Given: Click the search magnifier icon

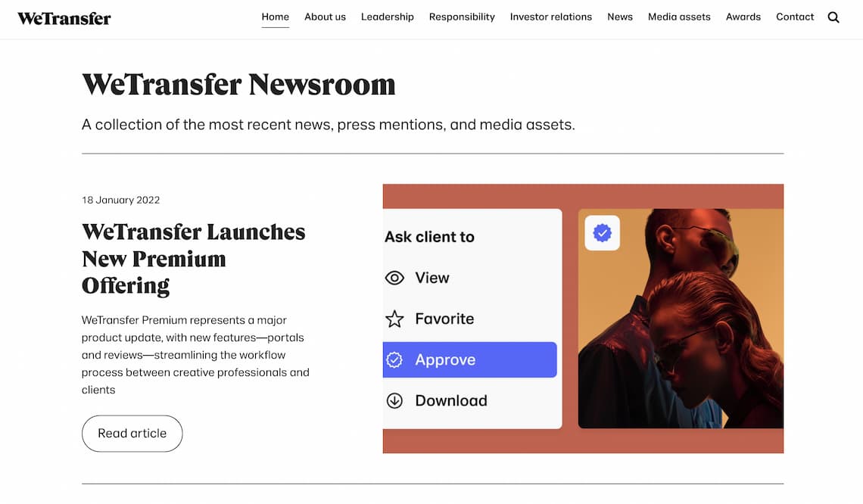Looking at the screenshot, I should pos(833,17).
